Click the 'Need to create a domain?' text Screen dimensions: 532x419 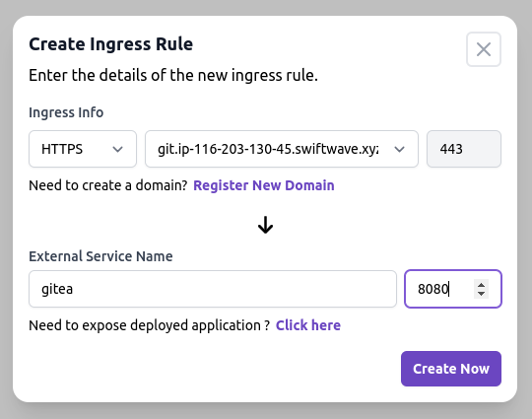(x=108, y=185)
